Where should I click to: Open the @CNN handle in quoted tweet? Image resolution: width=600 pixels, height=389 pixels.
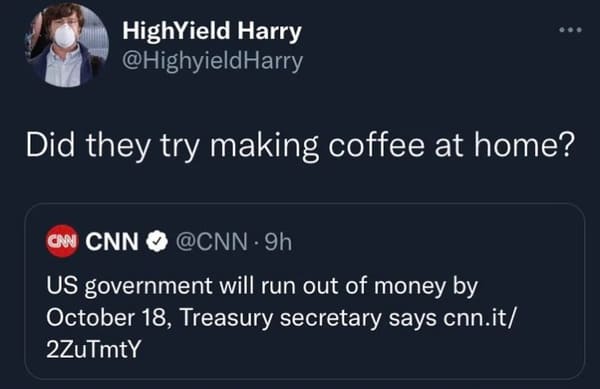211,242
